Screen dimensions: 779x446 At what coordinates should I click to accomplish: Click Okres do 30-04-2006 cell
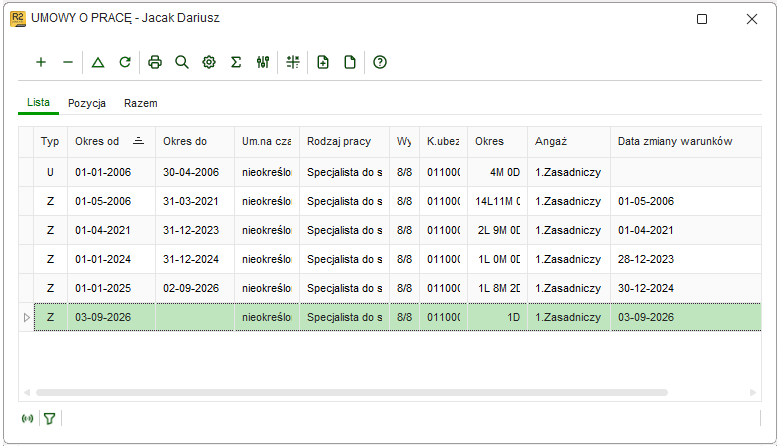click(x=195, y=172)
